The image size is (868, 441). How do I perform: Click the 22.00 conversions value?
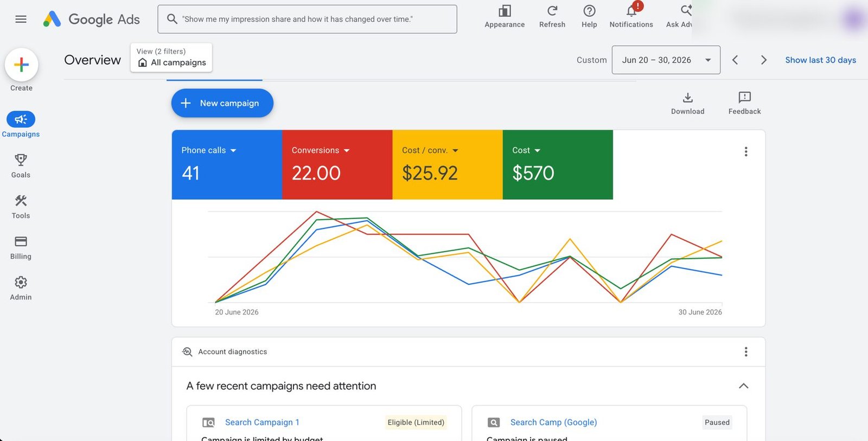point(316,173)
